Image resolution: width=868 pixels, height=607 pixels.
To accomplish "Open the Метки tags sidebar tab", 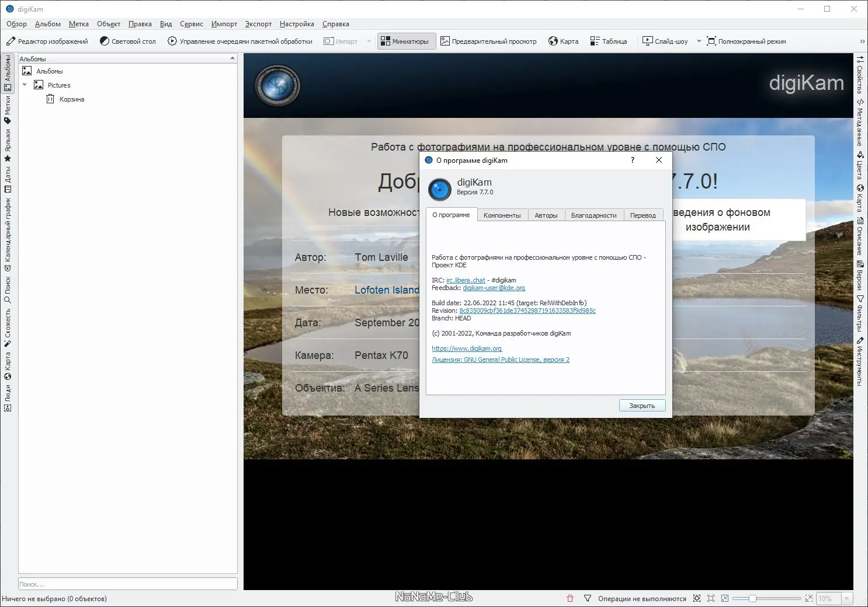I will click(x=8, y=110).
